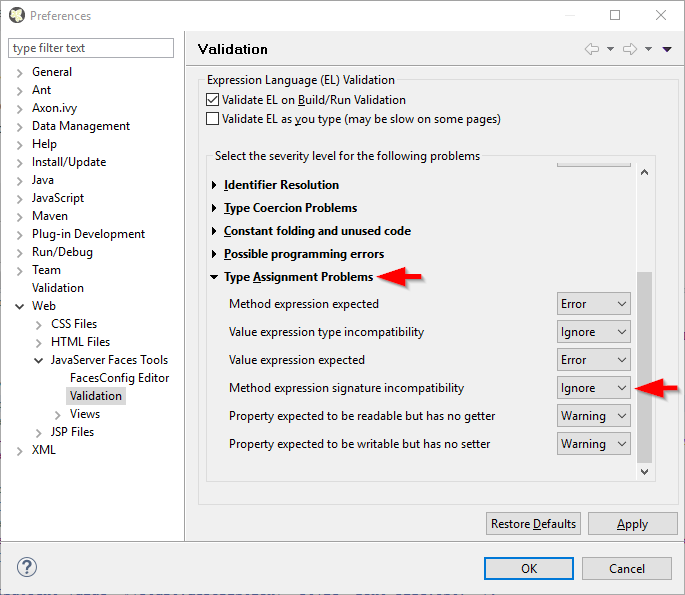This screenshot has height=595, width=685.
Task: Expand the CSS Files node arrow
Action: point(38,325)
